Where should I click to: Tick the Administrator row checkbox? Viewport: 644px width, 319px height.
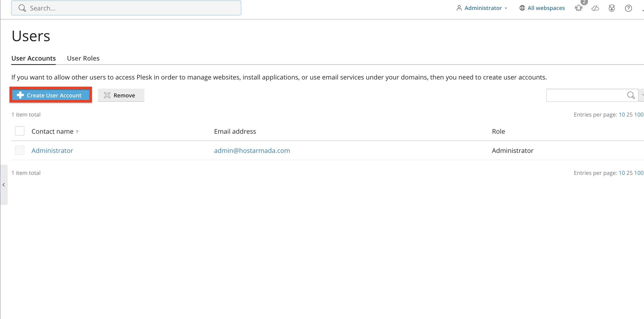tap(20, 150)
